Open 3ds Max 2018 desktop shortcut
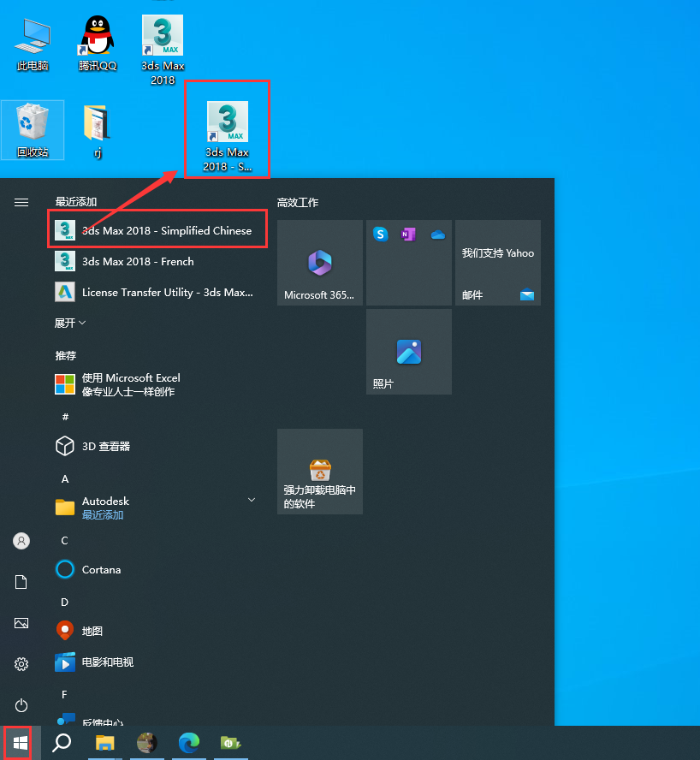The image size is (700, 760). point(163,50)
